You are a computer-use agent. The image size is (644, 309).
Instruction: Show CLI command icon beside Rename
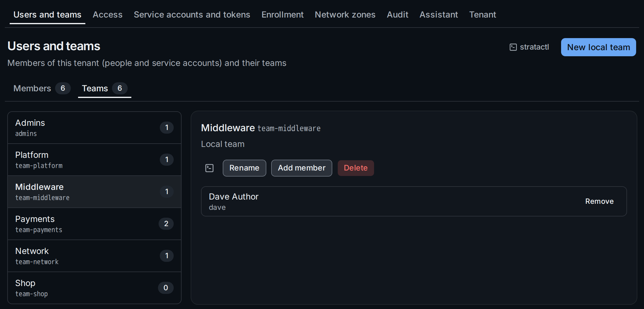(x=209, y=168)
